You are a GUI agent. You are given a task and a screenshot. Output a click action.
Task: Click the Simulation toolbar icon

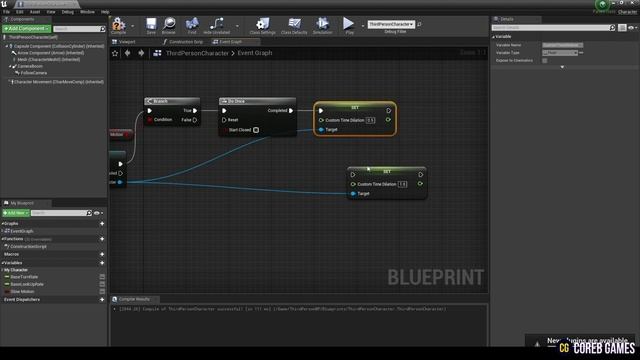[x=322, y=24]
